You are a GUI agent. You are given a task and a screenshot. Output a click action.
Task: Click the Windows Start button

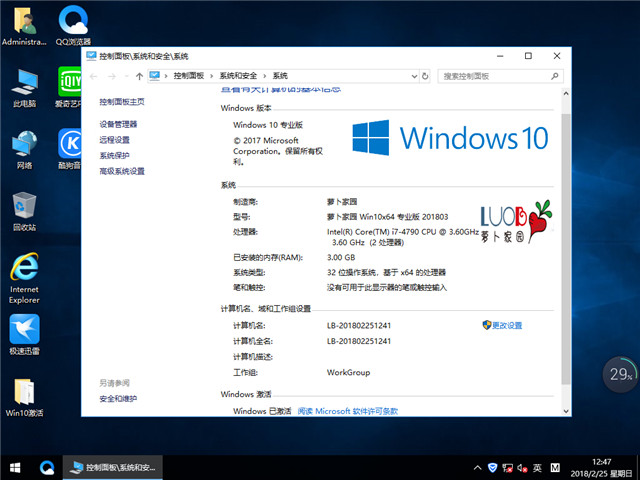point(14,467)
